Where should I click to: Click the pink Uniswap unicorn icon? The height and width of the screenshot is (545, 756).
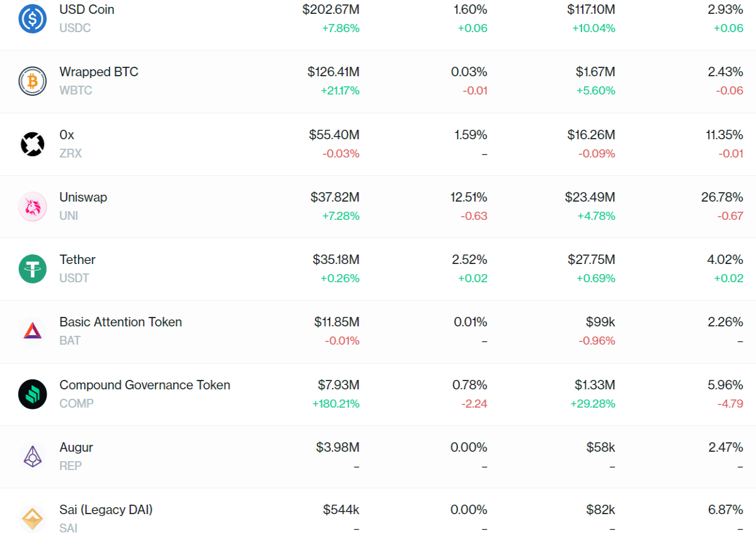32,207
